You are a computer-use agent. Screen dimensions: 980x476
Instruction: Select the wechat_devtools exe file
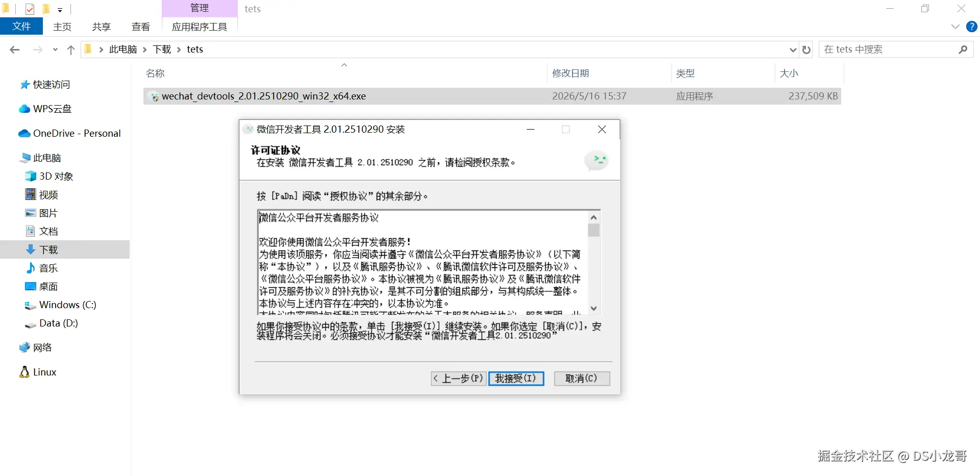[492, 96]
